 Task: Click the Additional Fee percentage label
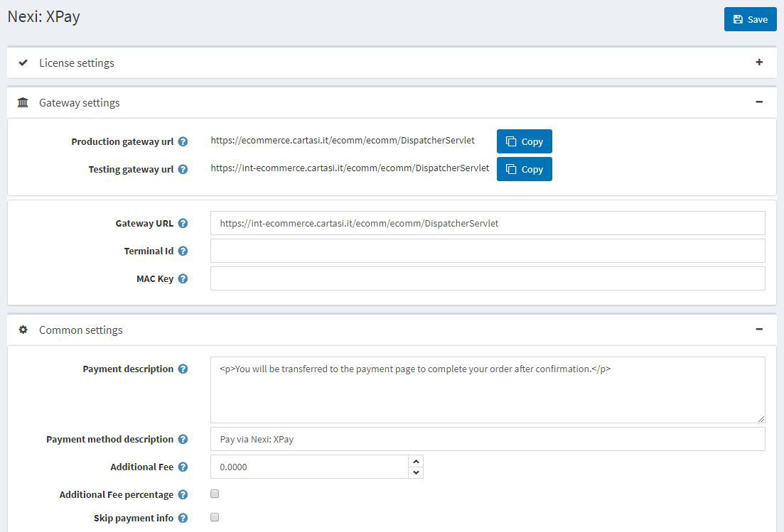click(x=117, y=494)
